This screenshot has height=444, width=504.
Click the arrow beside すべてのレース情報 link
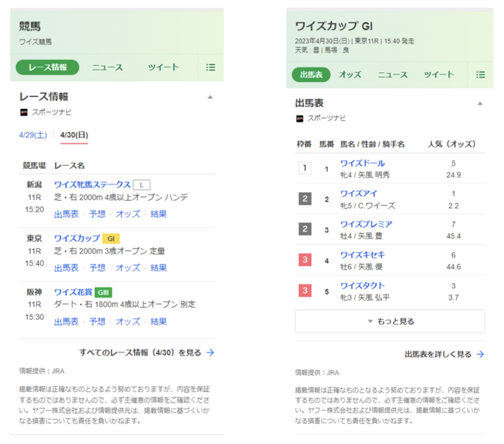210,353
